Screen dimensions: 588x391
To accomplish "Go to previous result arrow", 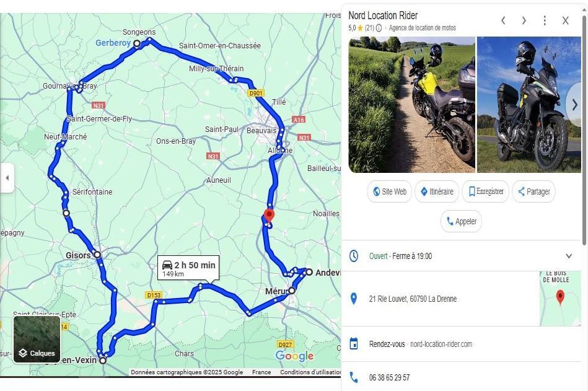I will (x=503, y=20).
